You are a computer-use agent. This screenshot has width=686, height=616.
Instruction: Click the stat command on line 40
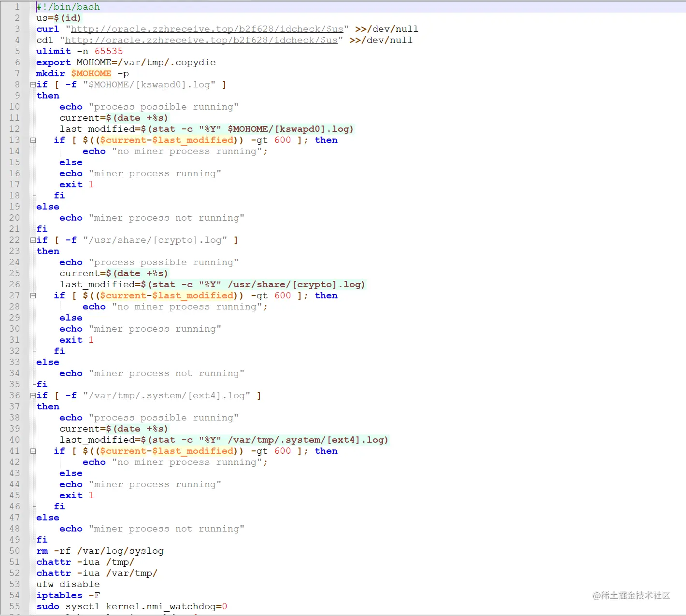(265, 440)
